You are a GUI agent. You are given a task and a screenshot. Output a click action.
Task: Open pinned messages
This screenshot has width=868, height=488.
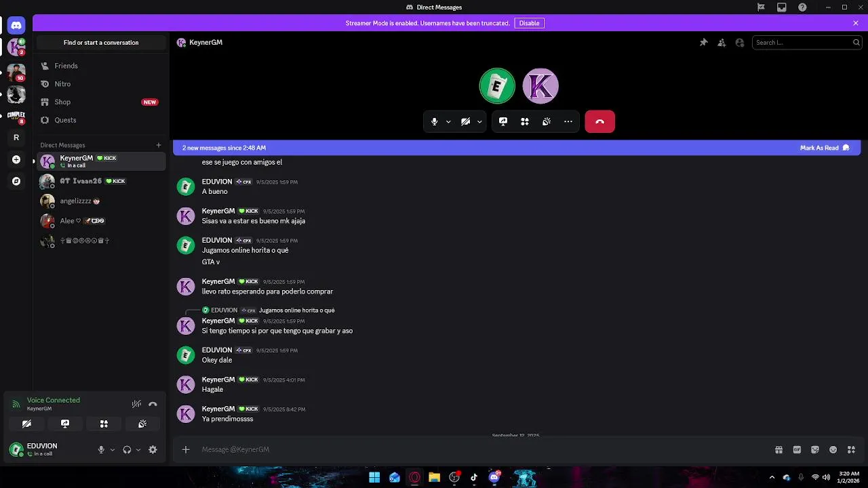(704, 42)
